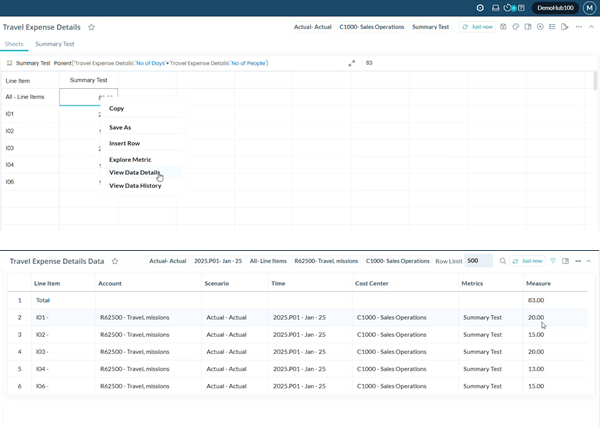This screenshot has width=602, height=447.
Task: Click the settings gear icon in header
Action: pos(481,8)
